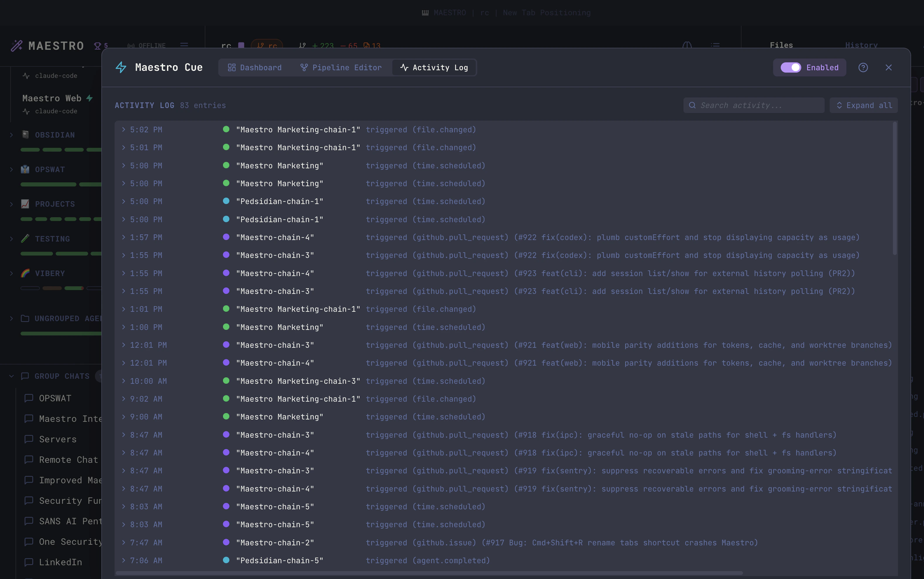Viewport: 924px width, 579px height.
Task: Click the activity log vertical scrollbar
Action: tap(895, 189)
